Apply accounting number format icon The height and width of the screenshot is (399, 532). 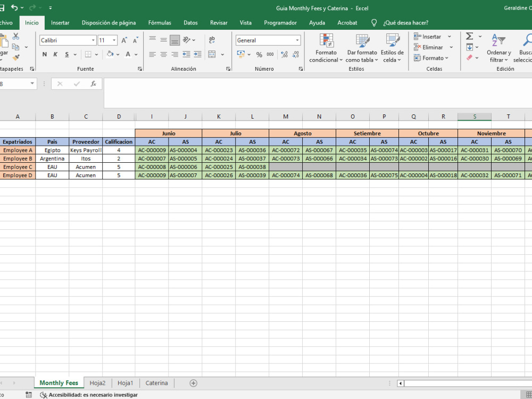tap(241, 54)
